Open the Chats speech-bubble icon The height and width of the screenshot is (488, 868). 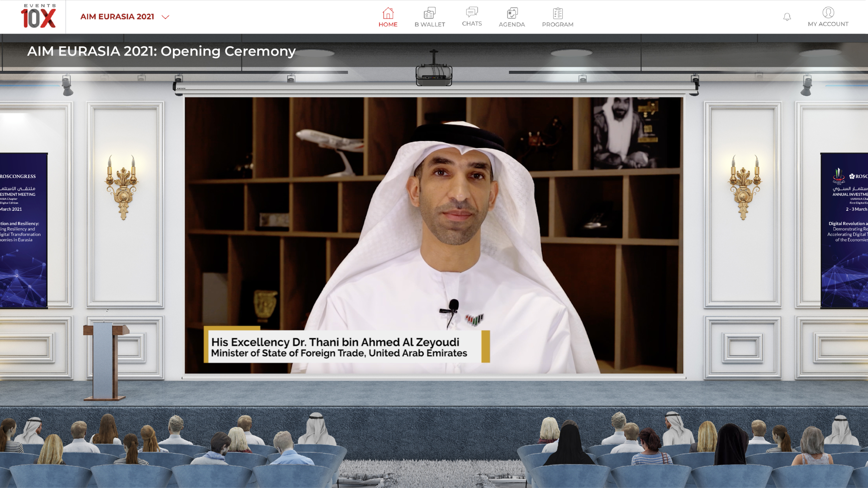pos(472,12)
